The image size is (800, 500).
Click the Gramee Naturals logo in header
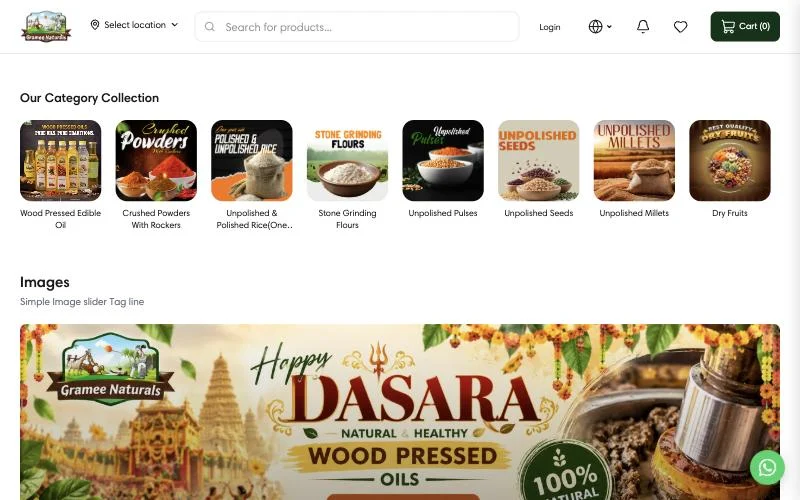click(x=46, y=27)
